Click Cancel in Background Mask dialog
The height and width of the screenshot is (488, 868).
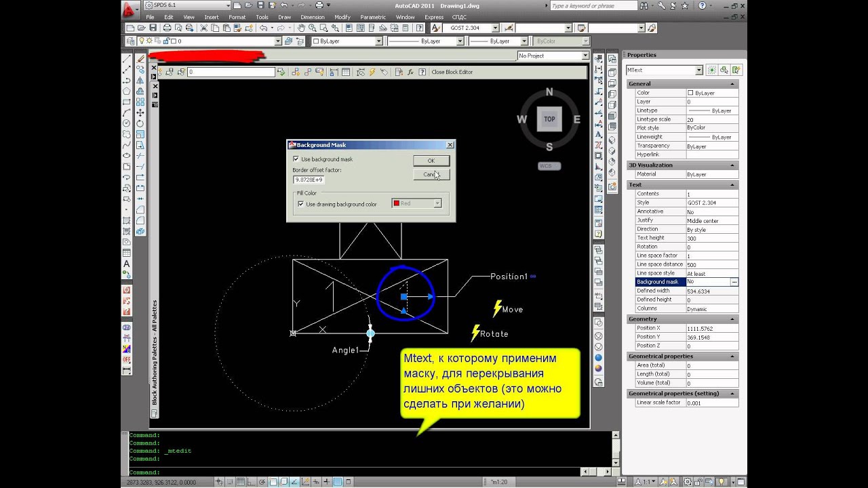[x=431, y=174]
